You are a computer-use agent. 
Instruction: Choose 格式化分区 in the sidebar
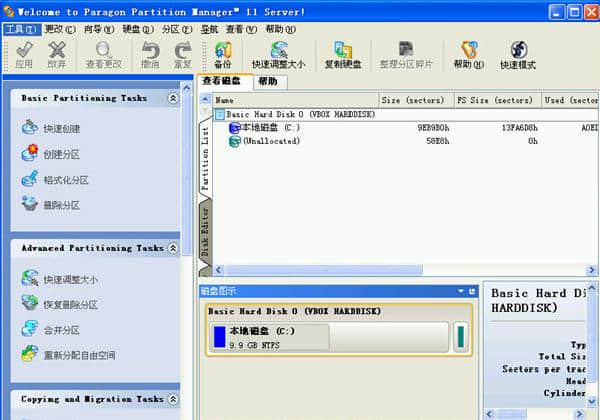(x=65, y=180)
